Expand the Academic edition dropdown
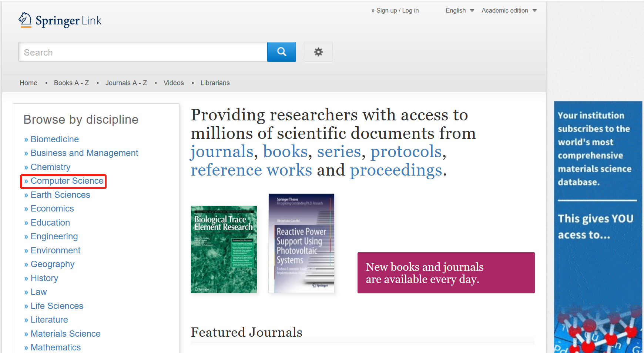The height and width of the screenshot is (353, 644). [x=509, y=10]
